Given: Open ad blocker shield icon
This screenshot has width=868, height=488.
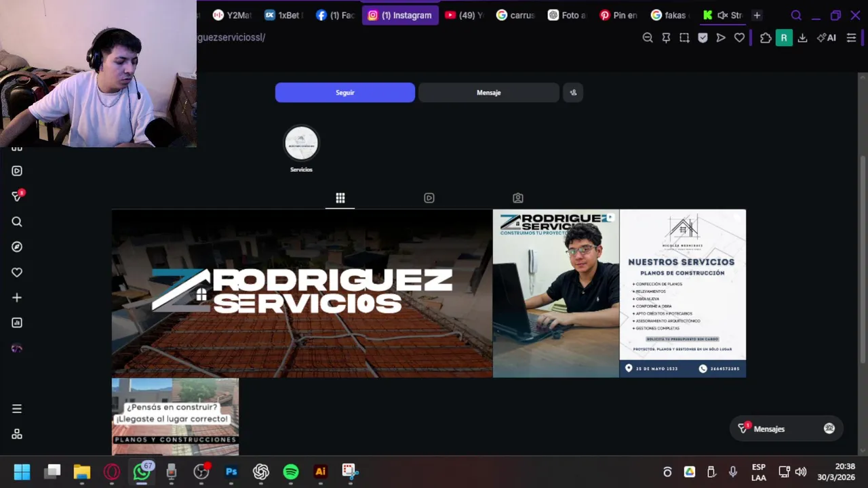Looking at the screenshot, I should click(703, 38).
